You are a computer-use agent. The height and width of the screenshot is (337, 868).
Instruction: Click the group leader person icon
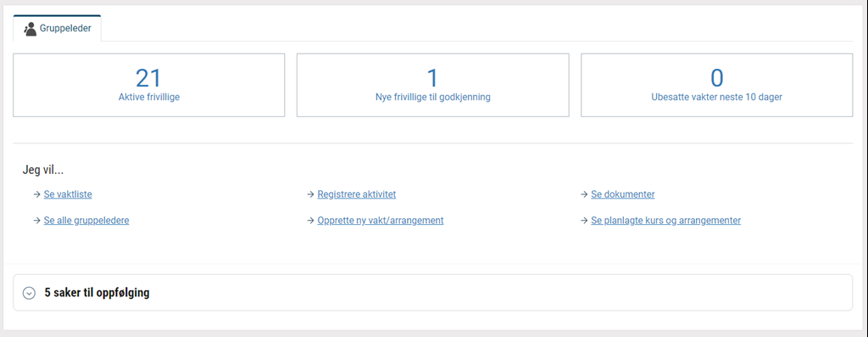point(30,29)
